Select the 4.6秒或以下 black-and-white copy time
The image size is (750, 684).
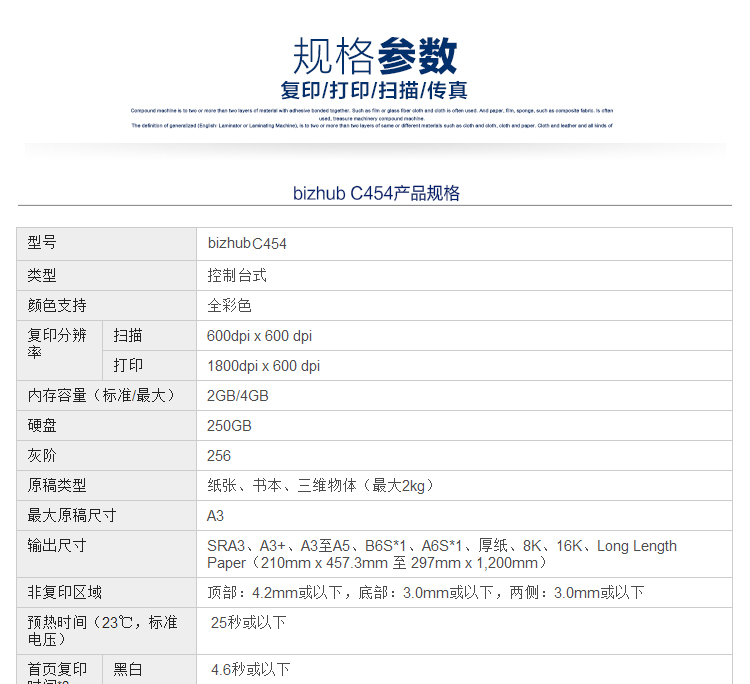pos(250,669)
